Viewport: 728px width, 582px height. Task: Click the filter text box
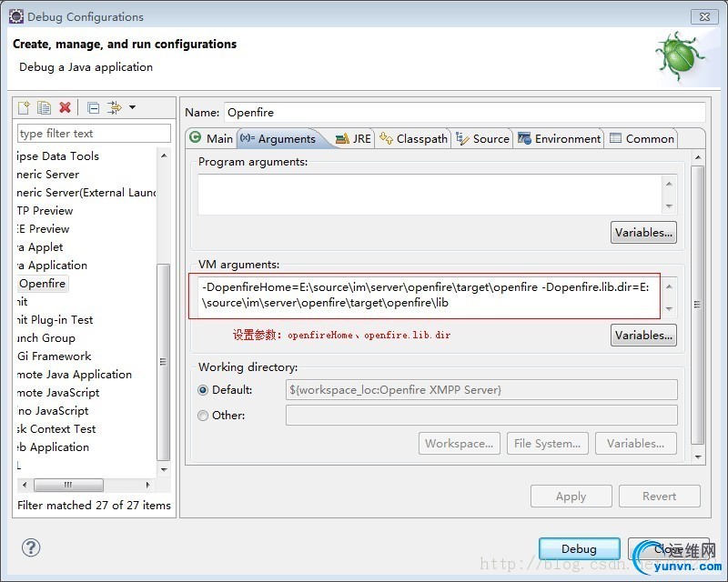point(95,134)
